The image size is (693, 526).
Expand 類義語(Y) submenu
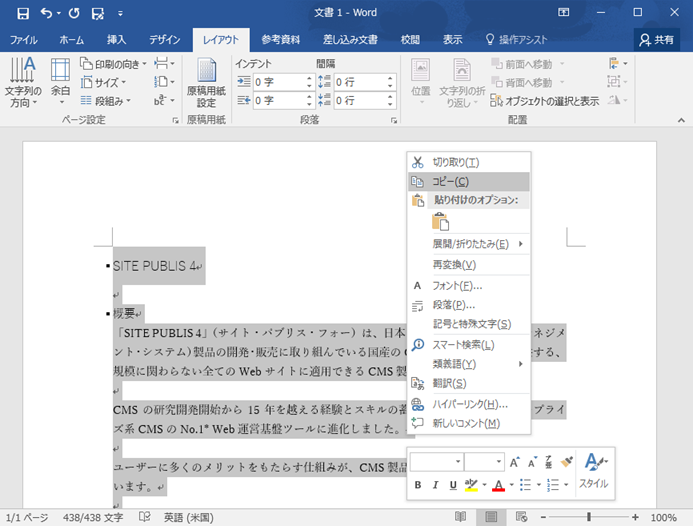(468, 364)
